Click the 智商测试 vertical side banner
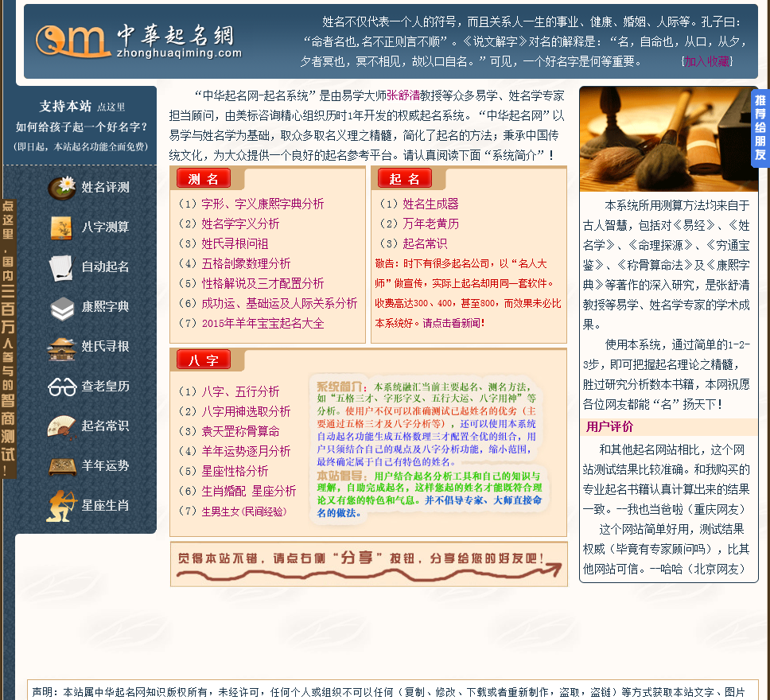This screenshot has width=770, height=700. 8,339
